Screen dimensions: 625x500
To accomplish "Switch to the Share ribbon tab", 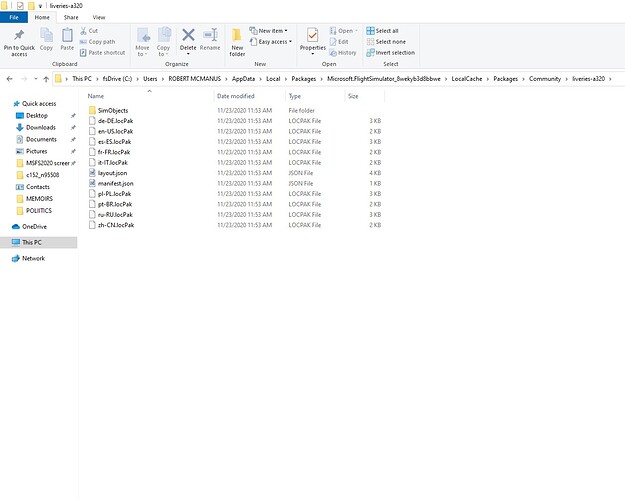I will click(x=71, y=18).
